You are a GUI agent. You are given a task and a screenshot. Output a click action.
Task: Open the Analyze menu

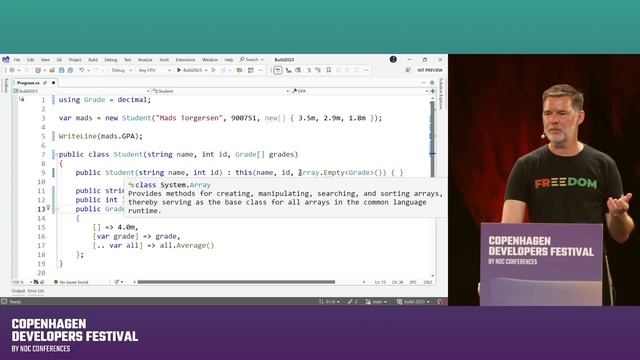(x=145, y=60)
